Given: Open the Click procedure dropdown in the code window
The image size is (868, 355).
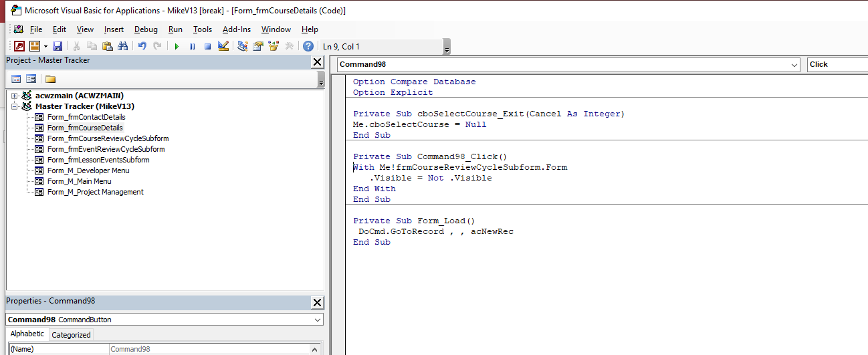Looking at the screenshot, I should [837, 65].
